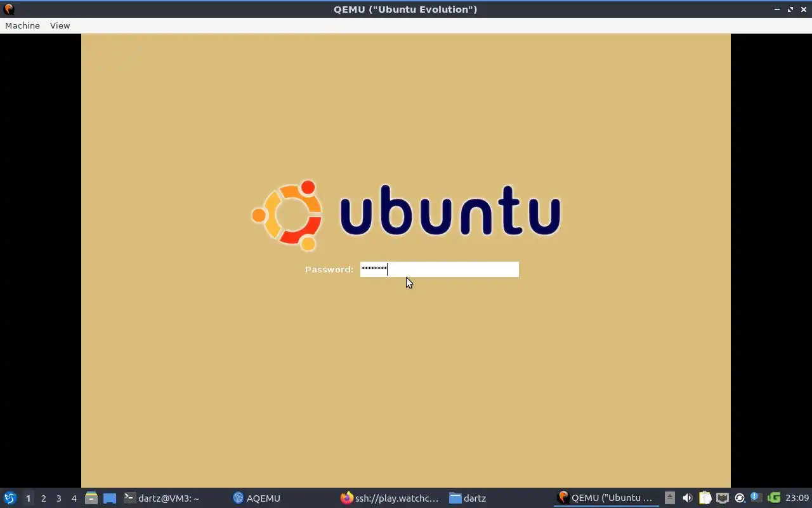Screen dimensions: 812x508
Task: Click the notification alert tray icon
Action: 756,498
